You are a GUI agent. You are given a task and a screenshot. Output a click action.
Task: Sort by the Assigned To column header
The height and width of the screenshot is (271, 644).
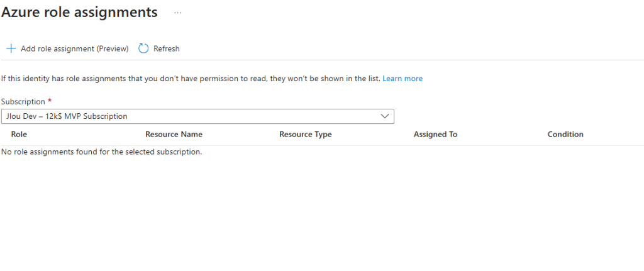point(435,134)
